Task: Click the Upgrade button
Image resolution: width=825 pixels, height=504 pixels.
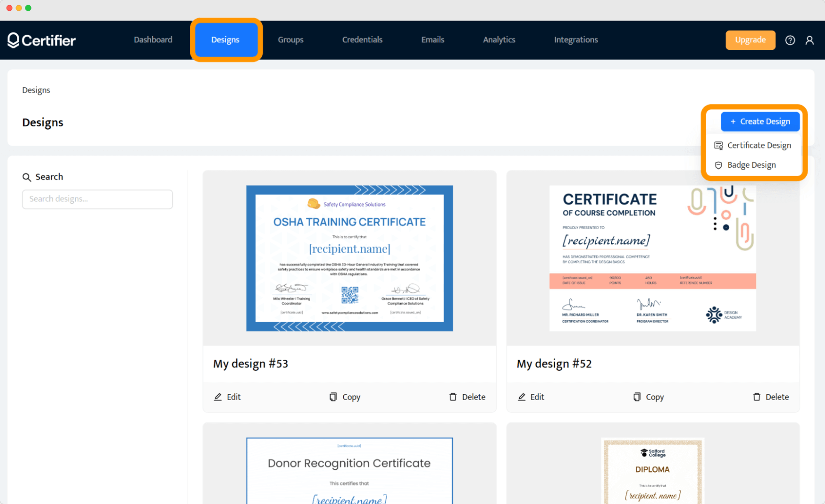Action: [x=750, y=40]
